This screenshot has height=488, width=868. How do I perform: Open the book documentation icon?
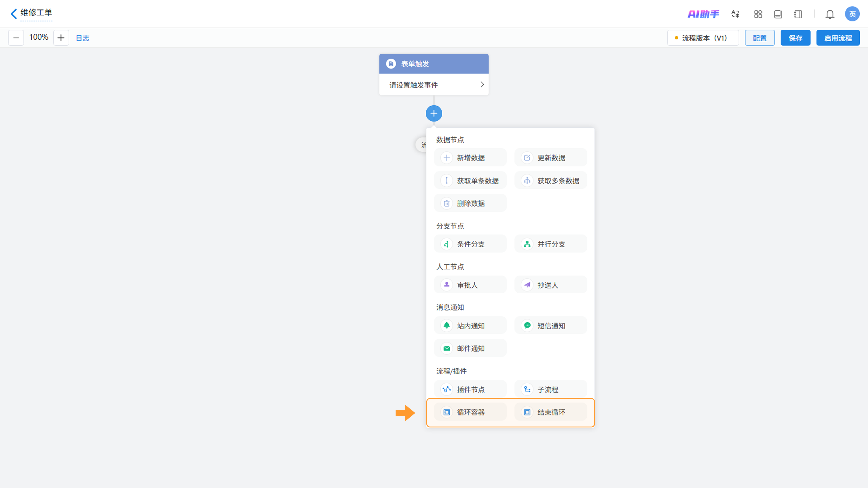coord(778,14)
